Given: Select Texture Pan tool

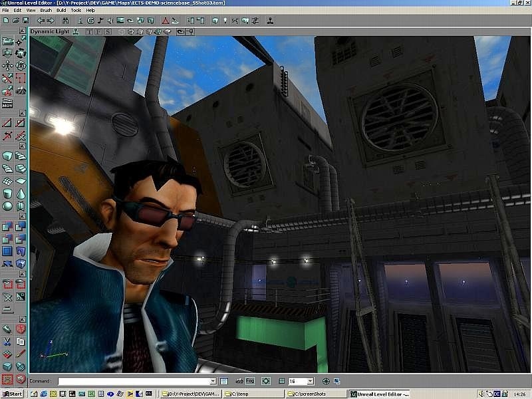Looking at the screenshot, I should 7,65.
